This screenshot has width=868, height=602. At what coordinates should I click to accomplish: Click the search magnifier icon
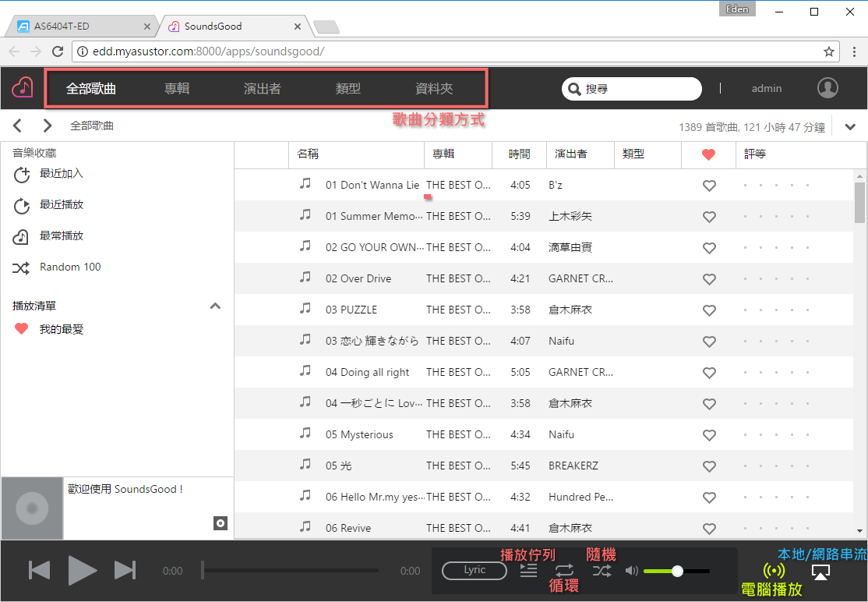pyautogui.click(x=575, y=89)
